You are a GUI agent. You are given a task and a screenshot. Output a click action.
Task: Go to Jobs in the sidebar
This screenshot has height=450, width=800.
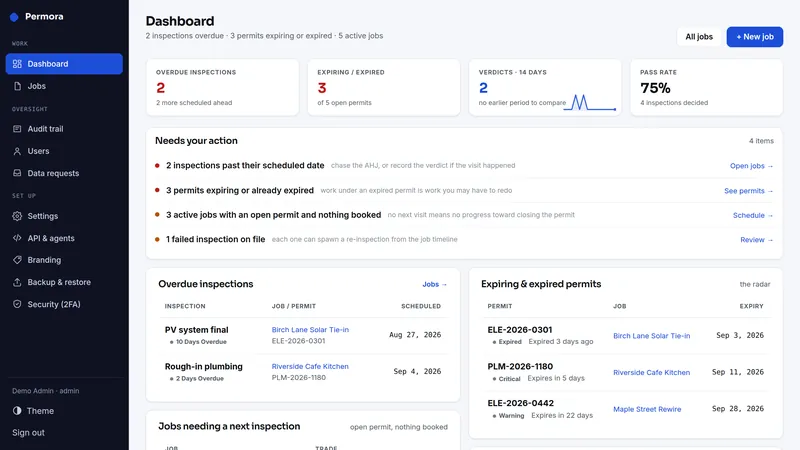coord(64,86)
